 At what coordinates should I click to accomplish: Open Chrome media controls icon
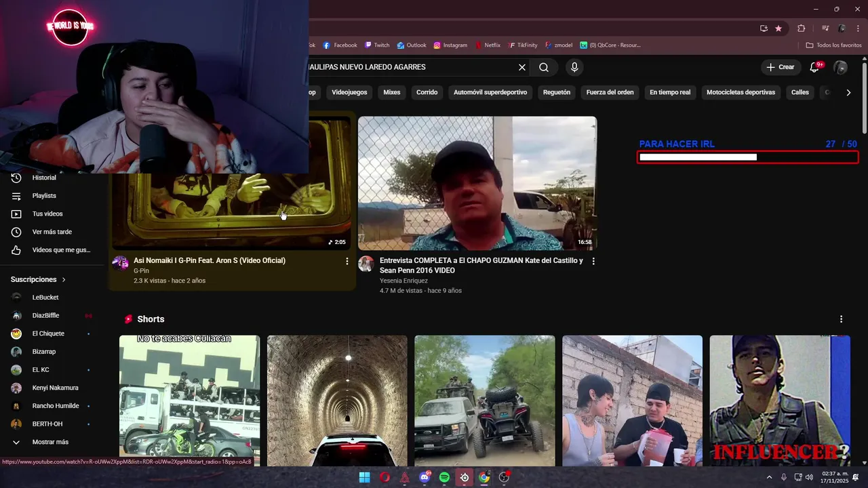(x=825, y=28)
